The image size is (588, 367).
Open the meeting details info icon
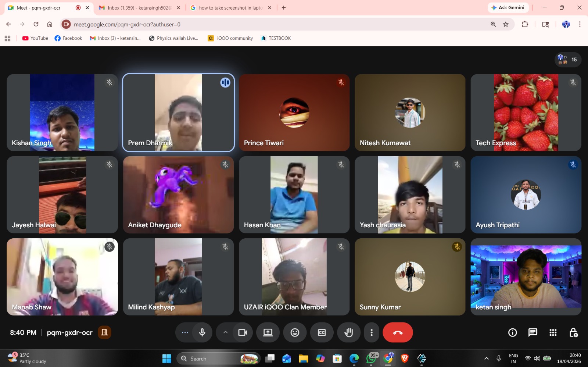(512, 332)
